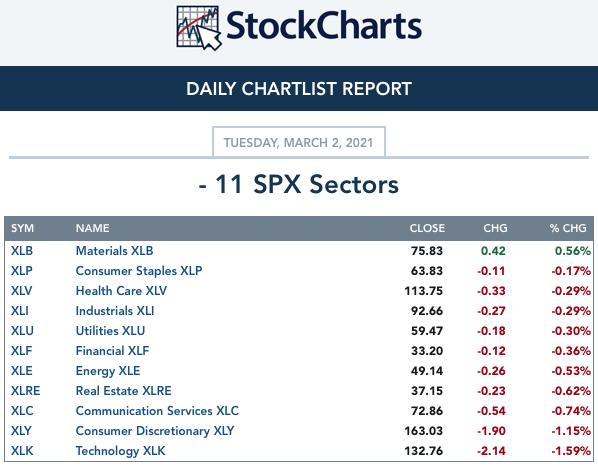Click the StockCharts logo icon

click(199, 28)
